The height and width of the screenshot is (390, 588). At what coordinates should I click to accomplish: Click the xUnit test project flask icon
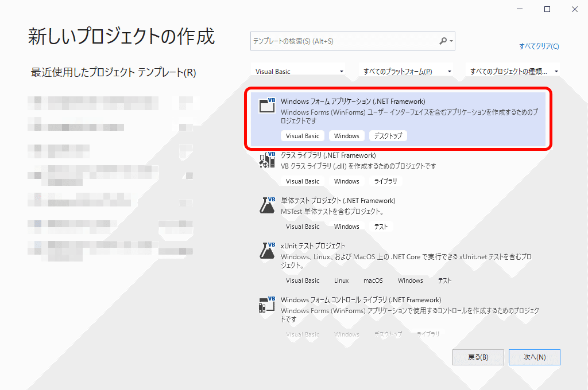point(267,250)
